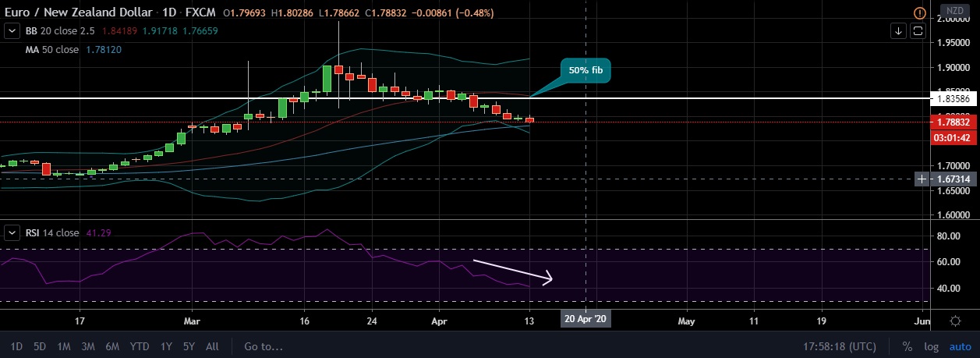Click the down-arrow pane button
This screenshot has height=358, width=980.
point(899,31)
